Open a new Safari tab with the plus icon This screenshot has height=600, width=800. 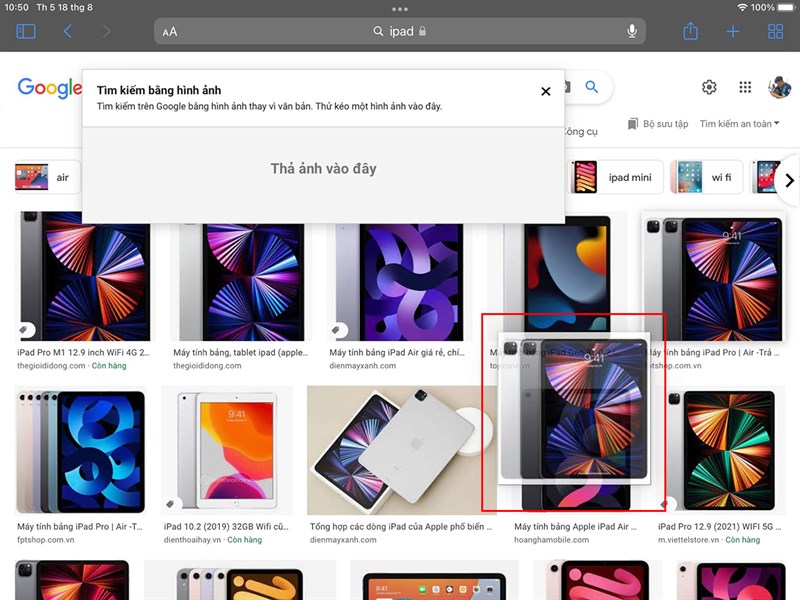pos(735,31)
